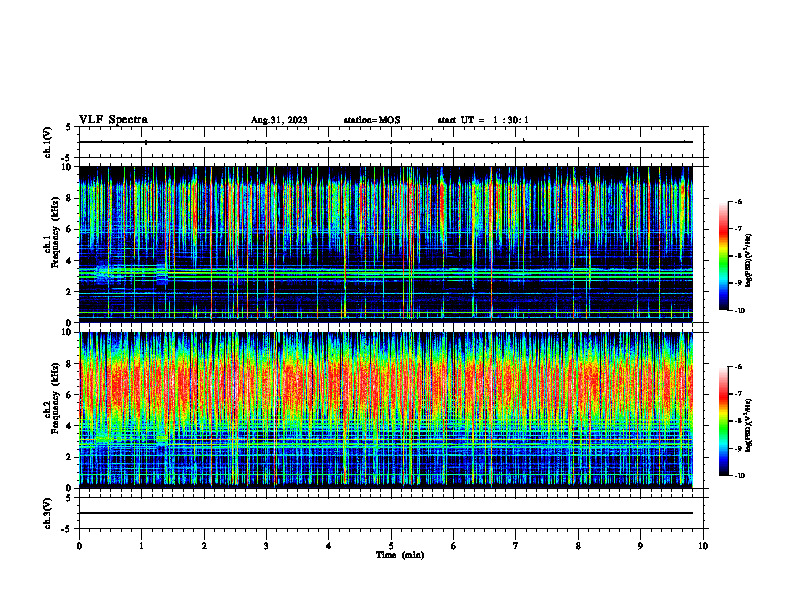Viewport: 792px width, 612px height.
Task: Click the ch.2 color bar log(PSD) axis title
Action: [749, 426]
